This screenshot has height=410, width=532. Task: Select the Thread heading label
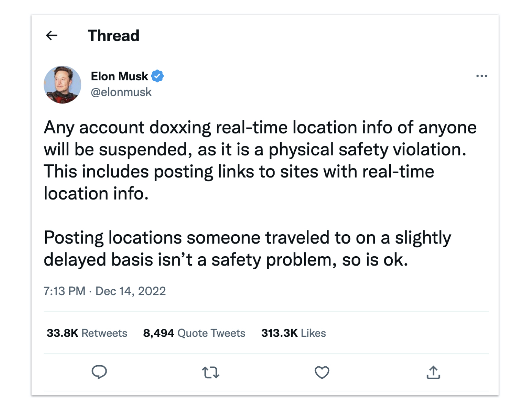click(114, 35)
